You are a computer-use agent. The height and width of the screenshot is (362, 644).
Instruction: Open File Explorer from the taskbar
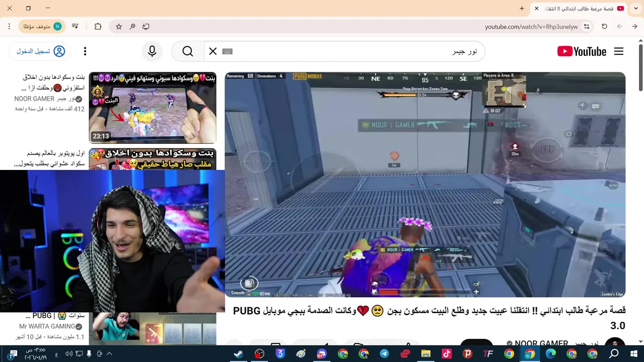tap(426, 354)
